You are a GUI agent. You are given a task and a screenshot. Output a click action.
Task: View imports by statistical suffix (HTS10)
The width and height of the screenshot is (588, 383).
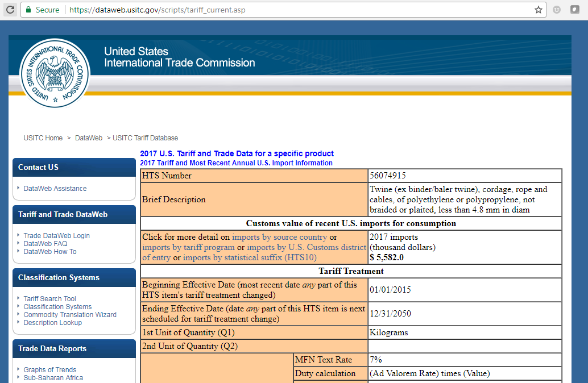coord(250,257)
